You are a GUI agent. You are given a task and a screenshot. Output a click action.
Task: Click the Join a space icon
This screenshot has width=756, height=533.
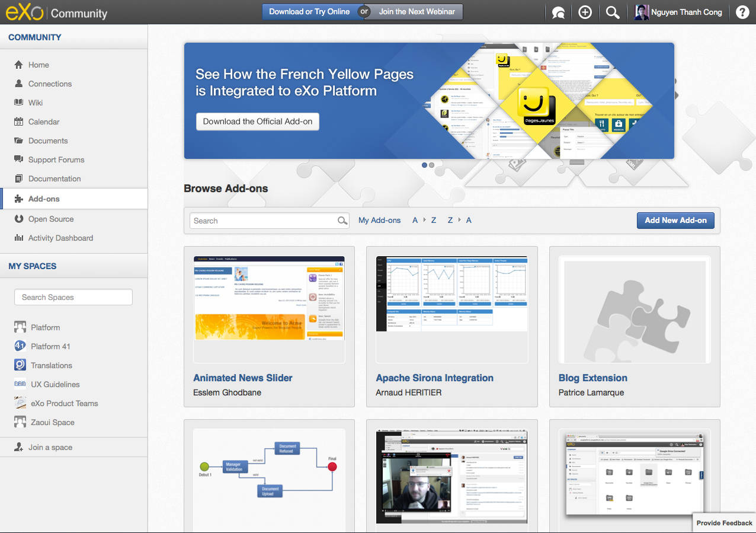[x=19, y=448]
